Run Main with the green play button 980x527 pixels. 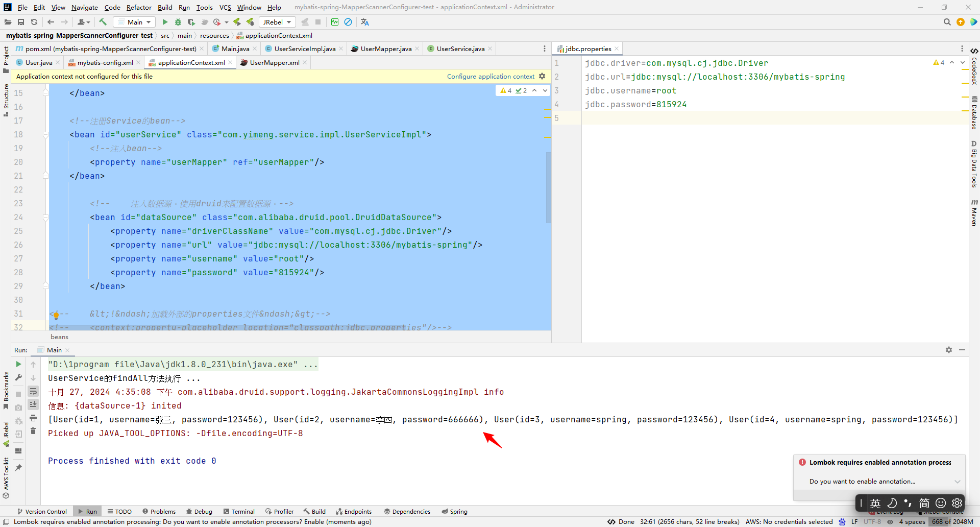tap(165, 22)
